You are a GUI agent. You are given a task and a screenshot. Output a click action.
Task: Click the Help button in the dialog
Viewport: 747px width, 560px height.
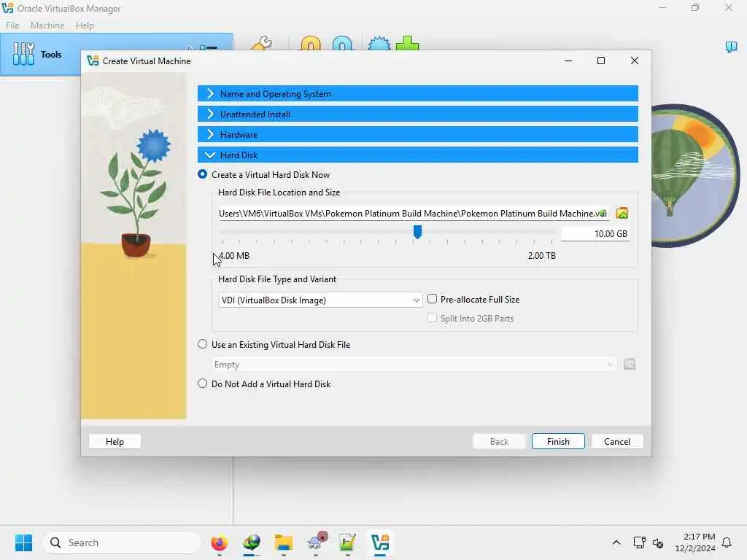click(x=115, y=441)
